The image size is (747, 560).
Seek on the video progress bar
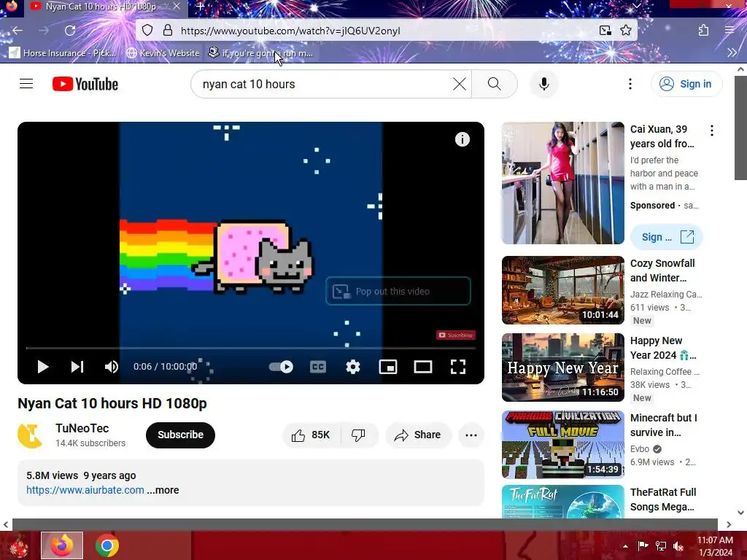[x=251, y=348]
